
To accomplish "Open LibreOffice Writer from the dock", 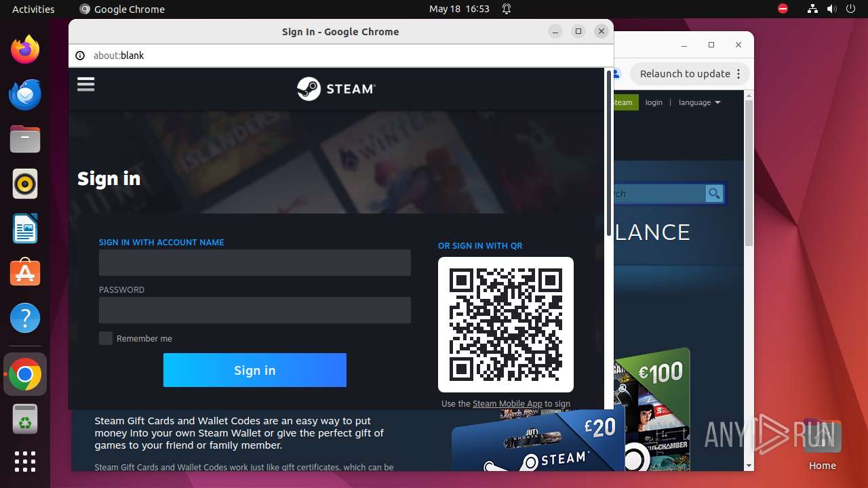I will tap(25, 228).
